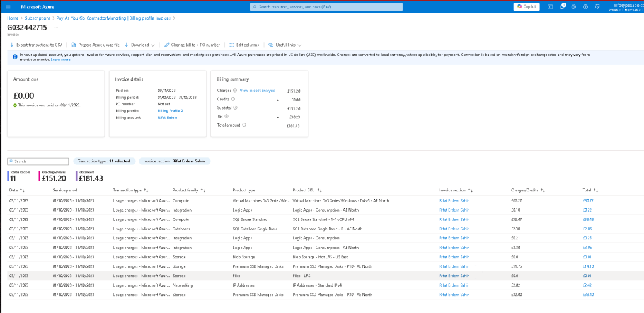Open Rifat Erdem Sahin link in Files row

point(454,276)
